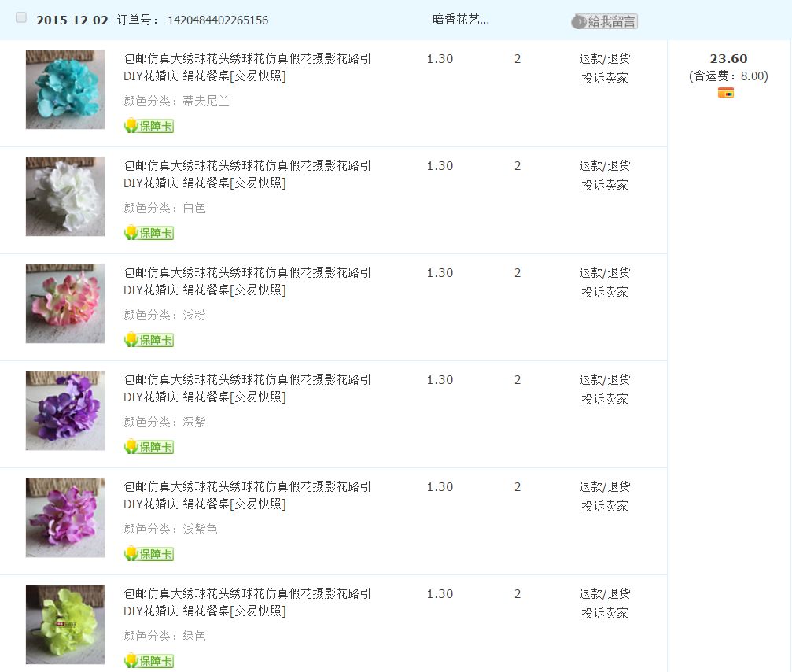Click the orange credit card payment icon
Screen dimensions: 792x672
point(725,93)
